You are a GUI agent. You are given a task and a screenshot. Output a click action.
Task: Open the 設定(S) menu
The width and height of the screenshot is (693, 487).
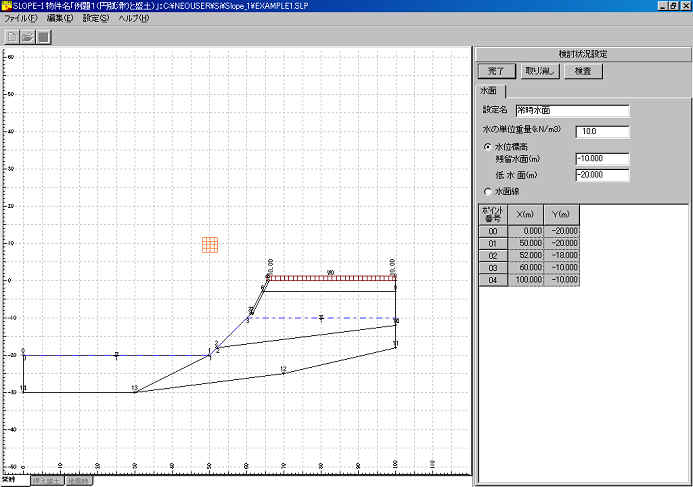tap(95, 19)
